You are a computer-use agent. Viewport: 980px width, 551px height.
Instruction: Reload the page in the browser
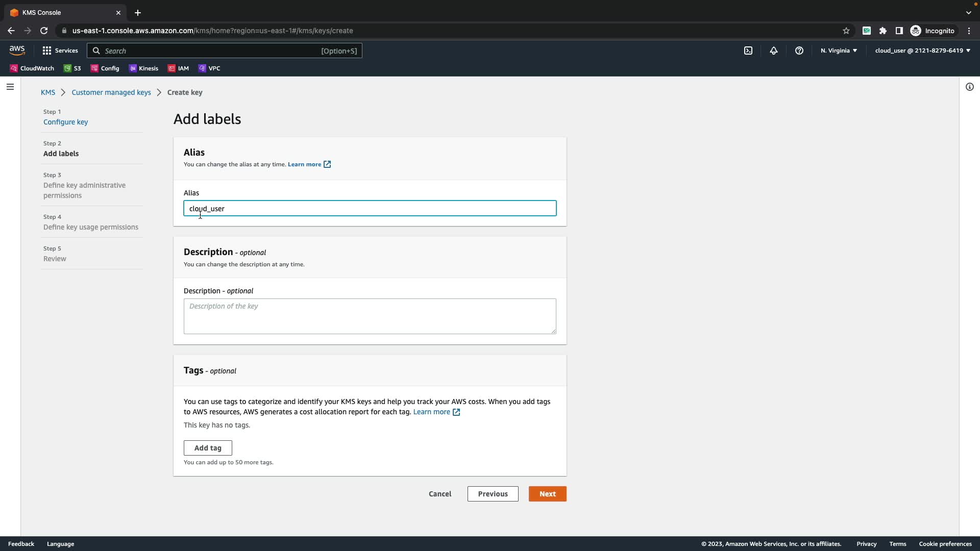tap(44, 31)
